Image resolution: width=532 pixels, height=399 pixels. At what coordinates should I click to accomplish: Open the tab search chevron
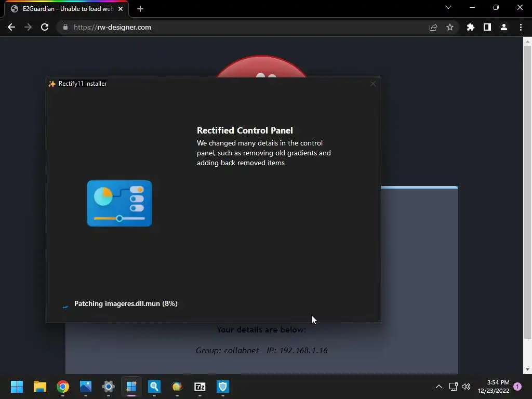[x=448, y=7]
